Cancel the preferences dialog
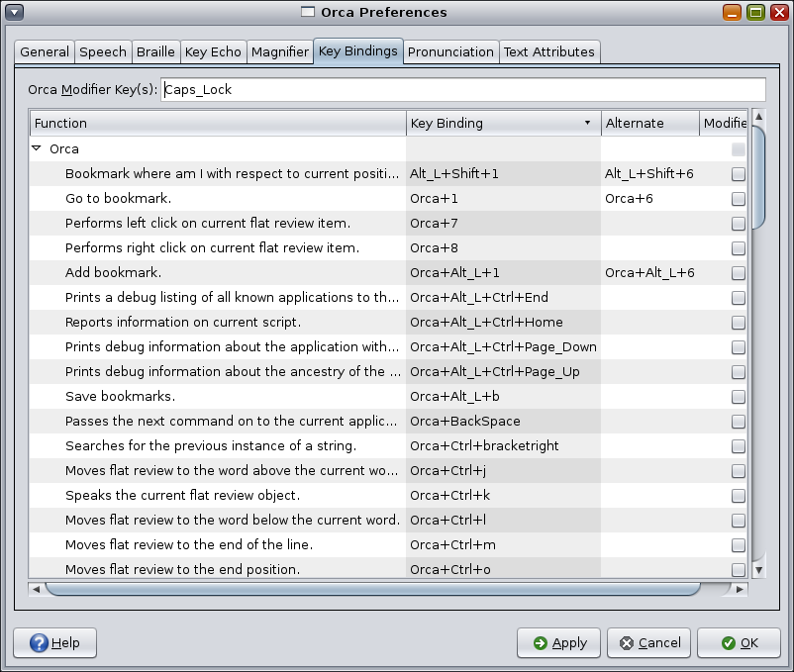794x672 pixels. point(650,643)
